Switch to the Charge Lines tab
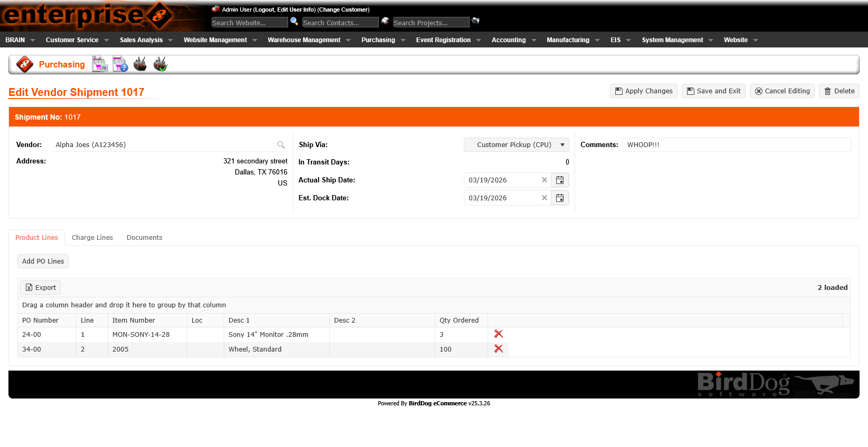Screen dimensions: 868x447 [92, 238]
